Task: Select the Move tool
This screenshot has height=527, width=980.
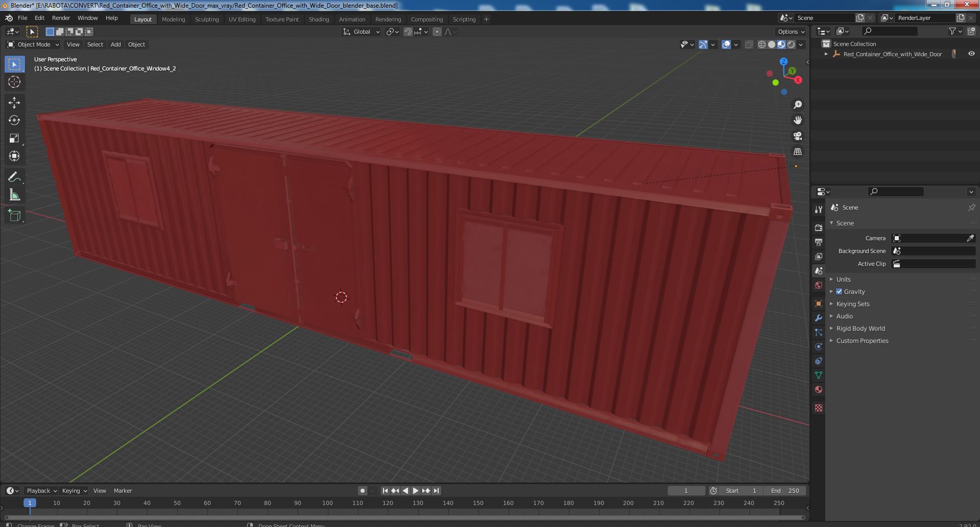Action: (x=14, y=102)
